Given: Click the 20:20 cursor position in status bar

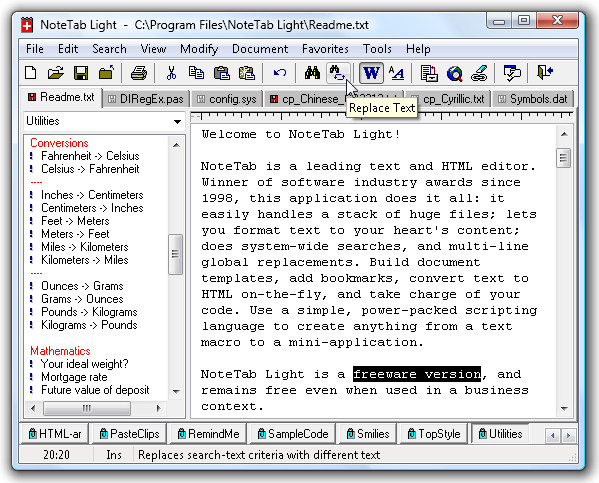Looking at the screenshot, I should coord(56,455).
